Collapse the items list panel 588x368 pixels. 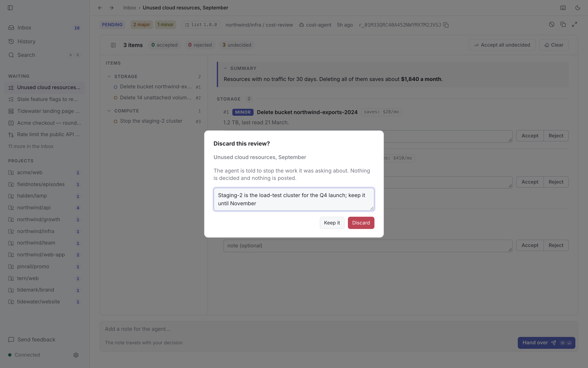[x=113, y=45]
